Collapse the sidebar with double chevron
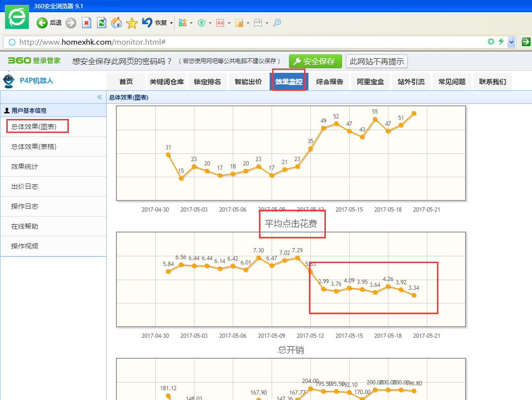 tap(99, 97)
